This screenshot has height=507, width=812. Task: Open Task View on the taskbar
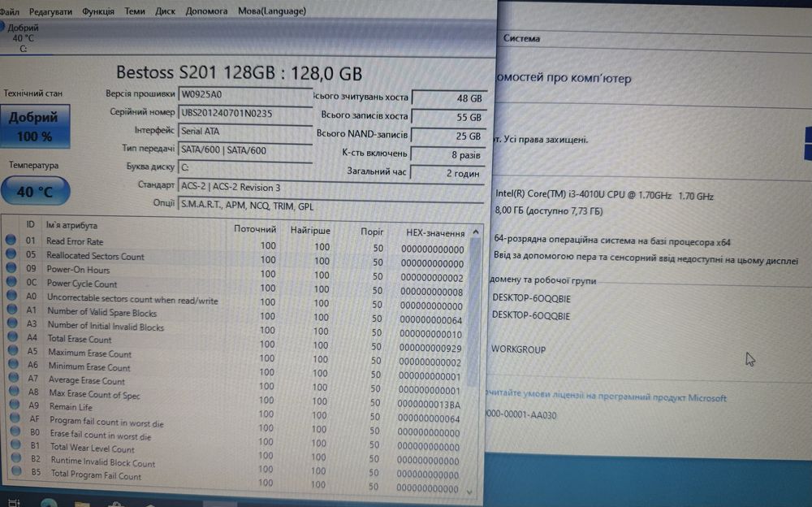(x=14, y=502)
